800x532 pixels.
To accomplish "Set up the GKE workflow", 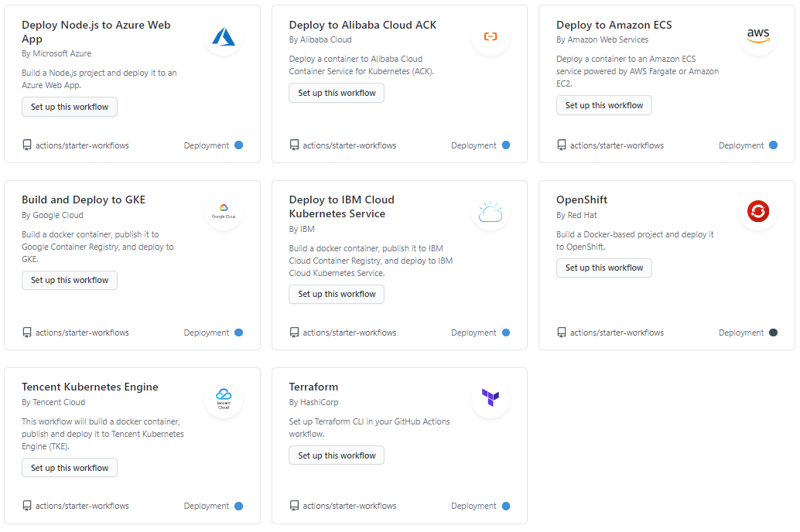I will pyautogui.click(x=70, y=280).
